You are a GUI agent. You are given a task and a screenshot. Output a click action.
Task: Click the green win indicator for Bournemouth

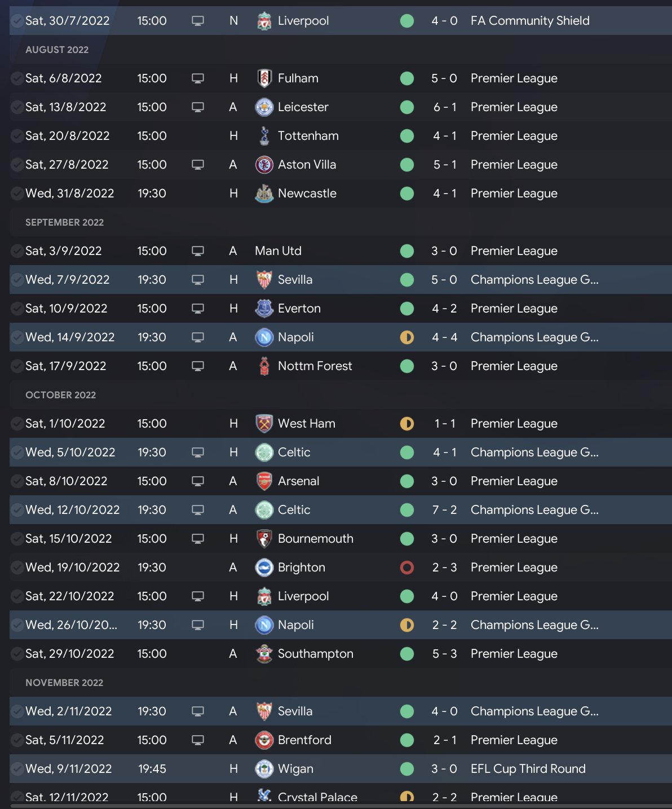[x=407, y=539]
